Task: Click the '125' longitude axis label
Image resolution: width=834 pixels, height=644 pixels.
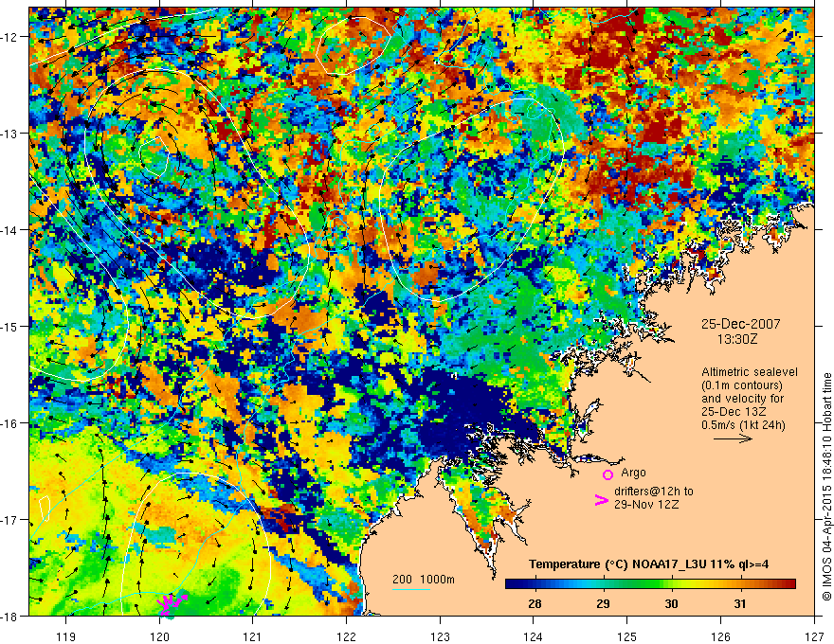Action: (x=627, y=636)
